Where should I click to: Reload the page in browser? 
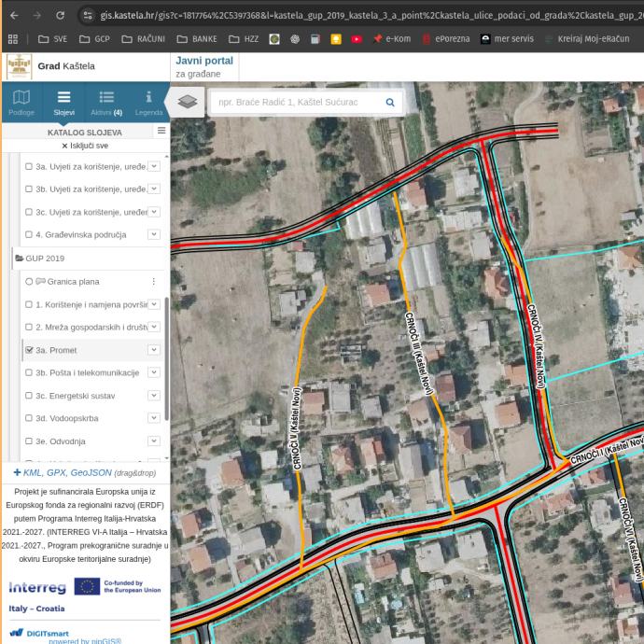pyautogui.click(x=61, y=15)
